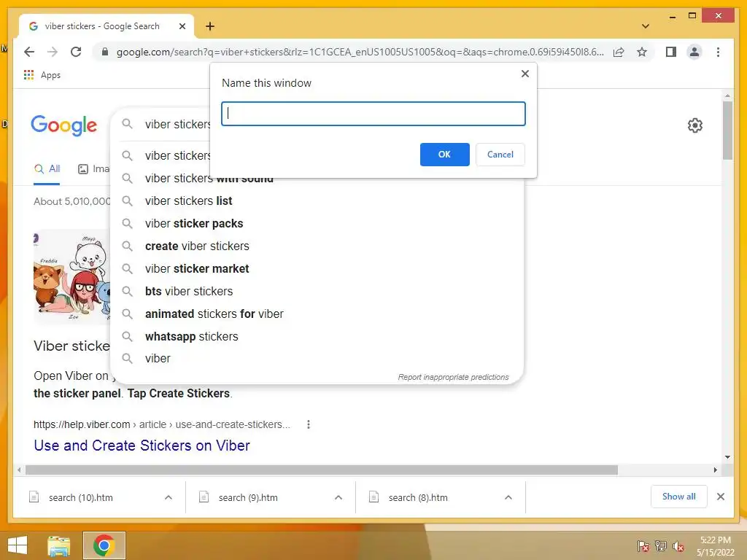Open File Explorer from taskbar
This screenshot has width=747, height=560.
[x=59, y=545]
